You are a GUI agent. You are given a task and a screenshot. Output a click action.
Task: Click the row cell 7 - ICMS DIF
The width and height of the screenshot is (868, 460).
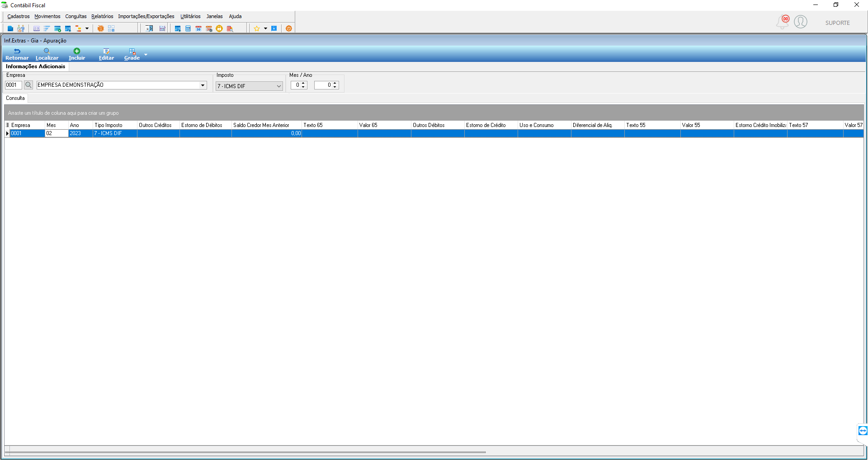(115, 133)
